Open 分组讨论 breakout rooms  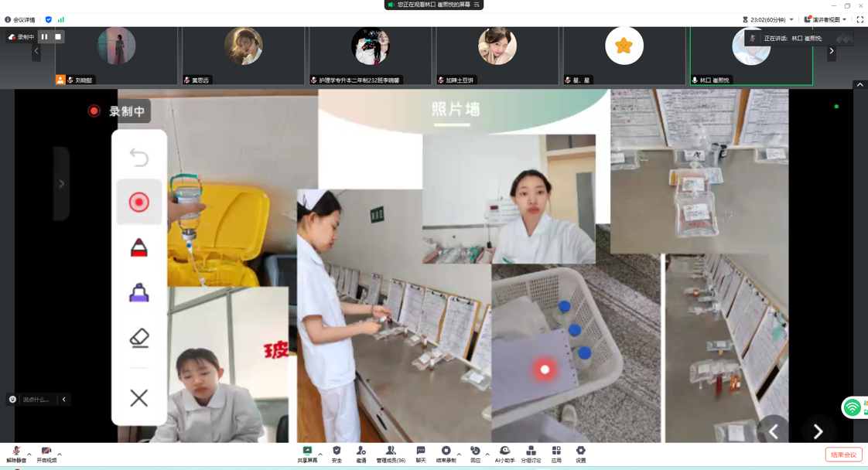tap(531, 454)
